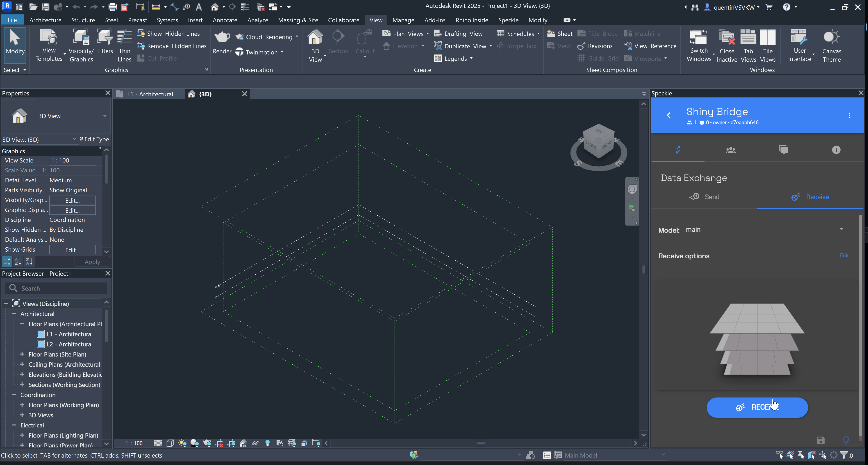
Task: Click Edit button for Show Grids
Action: coord(73,250)
